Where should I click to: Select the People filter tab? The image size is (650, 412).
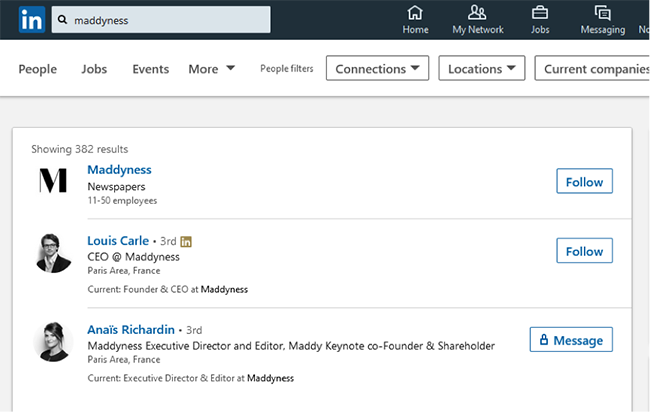[38, 69]
